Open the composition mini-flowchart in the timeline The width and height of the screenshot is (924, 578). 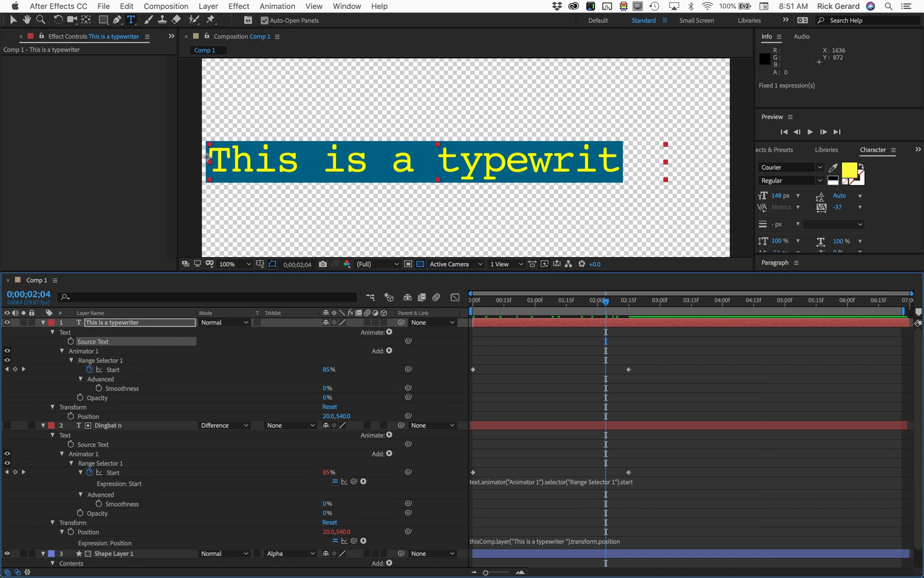[371, 297]
